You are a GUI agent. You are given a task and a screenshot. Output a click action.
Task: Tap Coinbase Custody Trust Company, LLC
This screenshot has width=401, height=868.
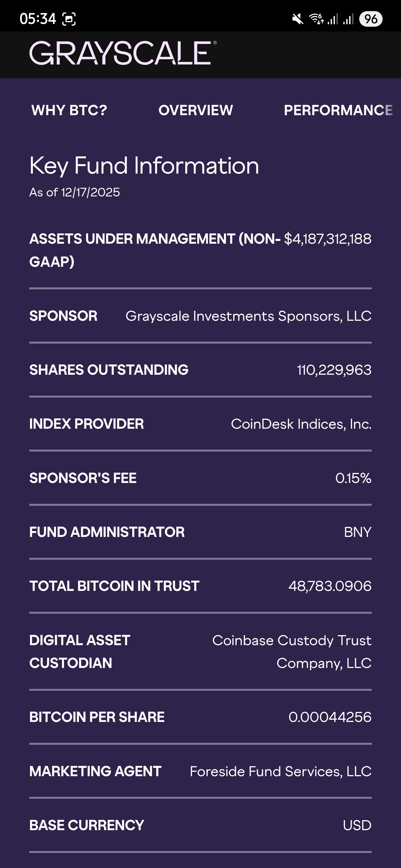292,651
